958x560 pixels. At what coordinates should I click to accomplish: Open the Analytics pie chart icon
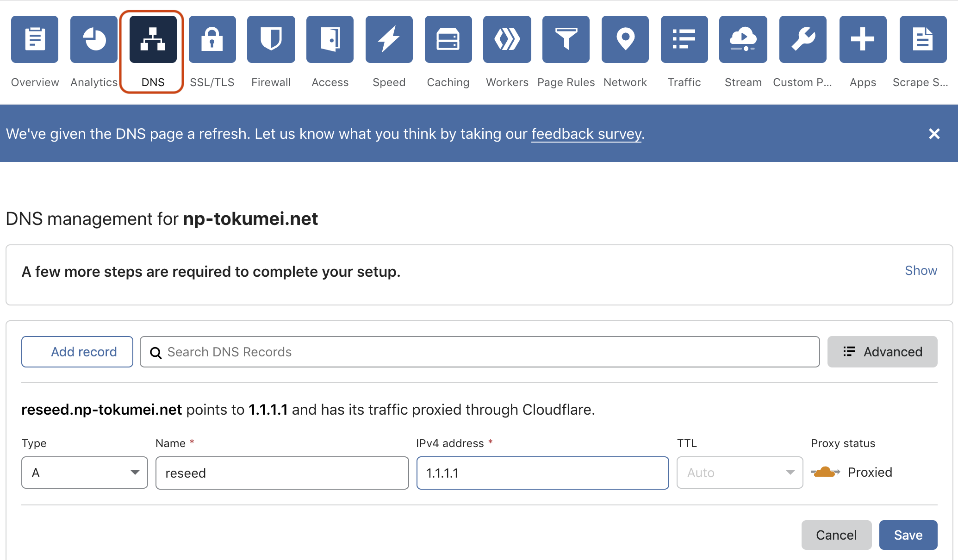click(94, 39)
